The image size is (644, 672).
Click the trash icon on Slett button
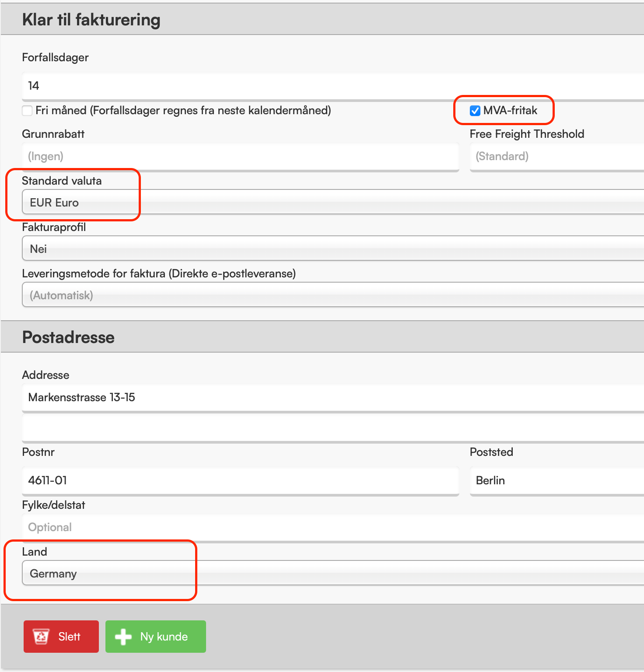coord(41,637)
